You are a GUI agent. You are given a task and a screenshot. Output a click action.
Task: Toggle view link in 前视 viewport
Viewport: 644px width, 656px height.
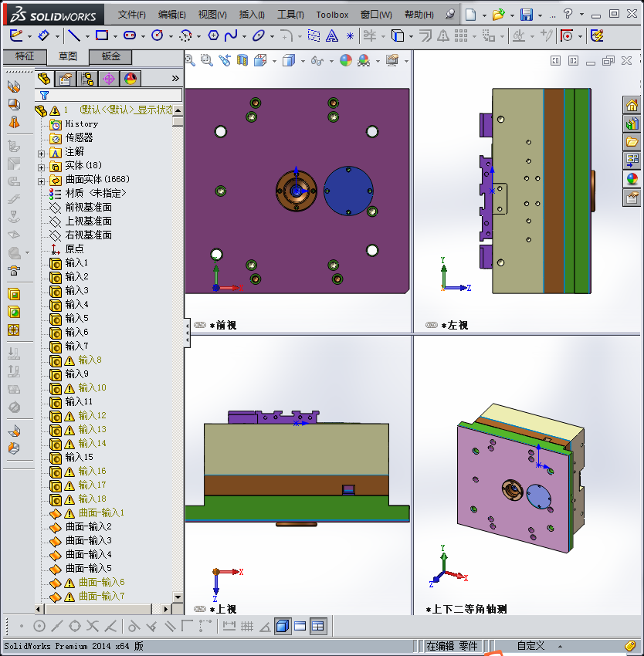[x=200, y=325]
